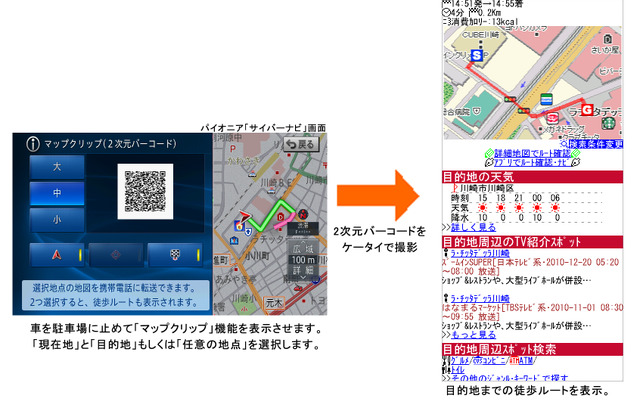Tap the 戻る back button

(301, 144)
